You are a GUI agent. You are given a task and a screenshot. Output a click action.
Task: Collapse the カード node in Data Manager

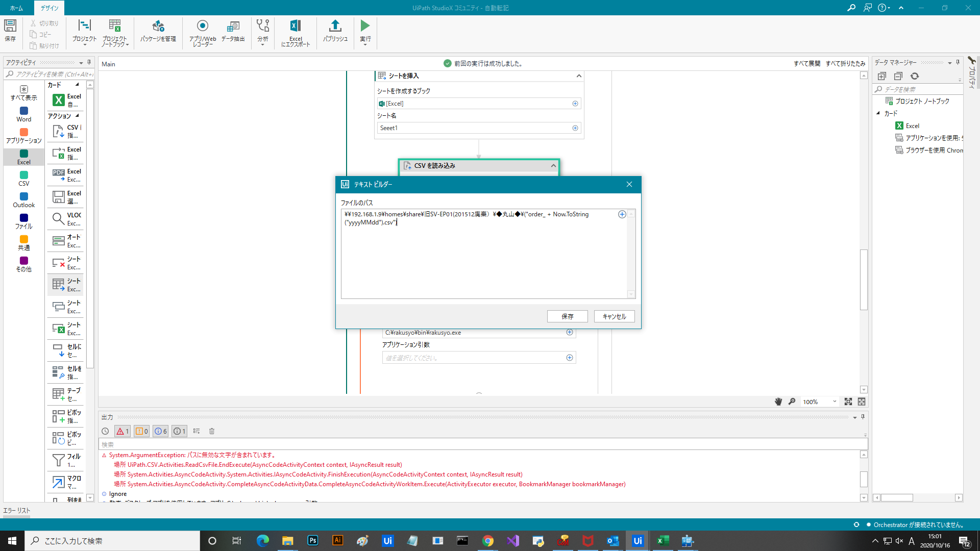pyautogui.click(x=878, y=113)
